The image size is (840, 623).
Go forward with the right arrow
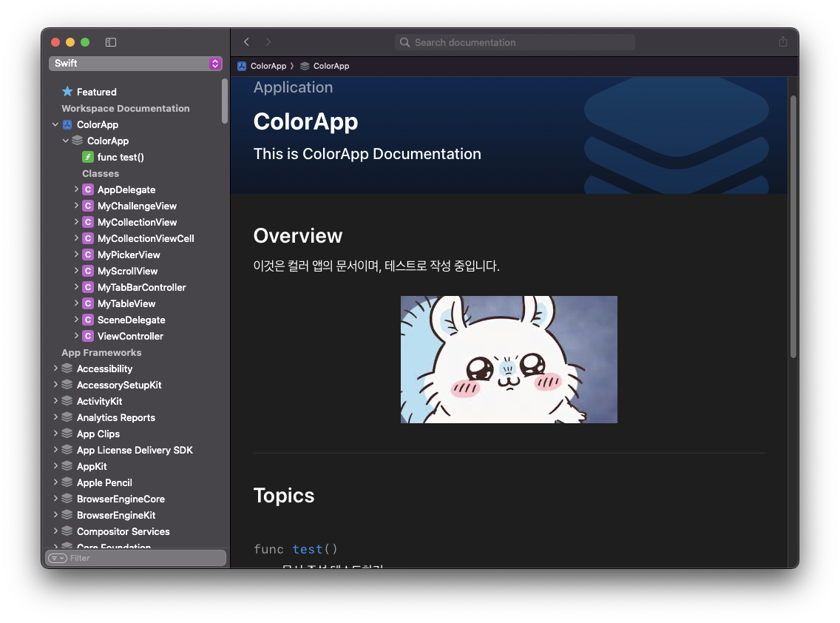(x=268, y=42)
